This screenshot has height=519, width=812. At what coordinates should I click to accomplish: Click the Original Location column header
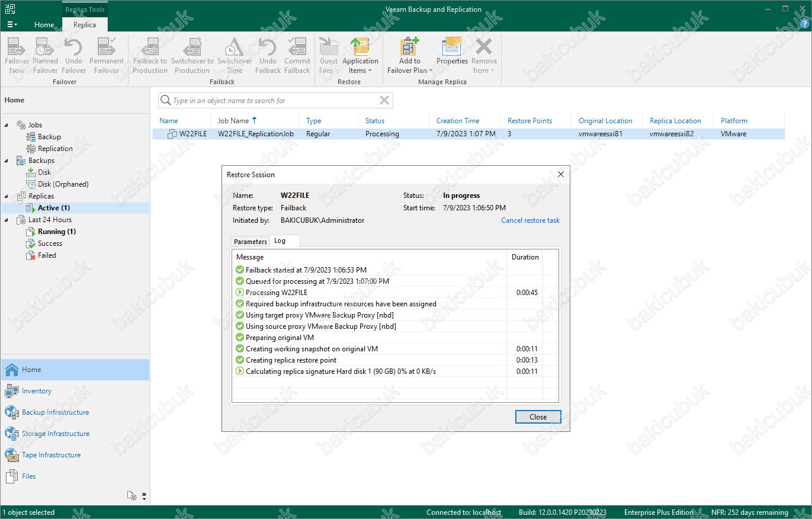(x=605, y=121)
